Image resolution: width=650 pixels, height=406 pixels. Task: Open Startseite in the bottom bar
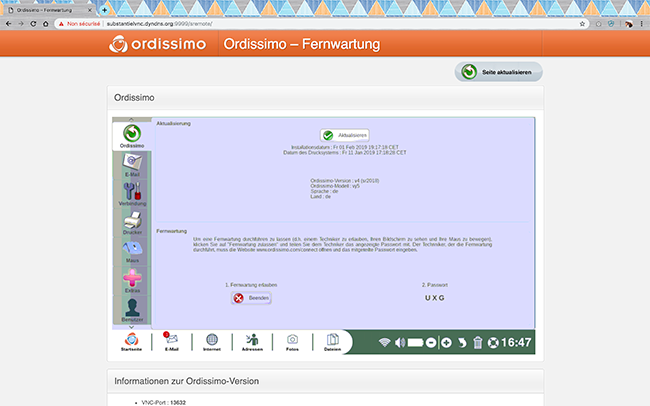click(x=131, y=342)
